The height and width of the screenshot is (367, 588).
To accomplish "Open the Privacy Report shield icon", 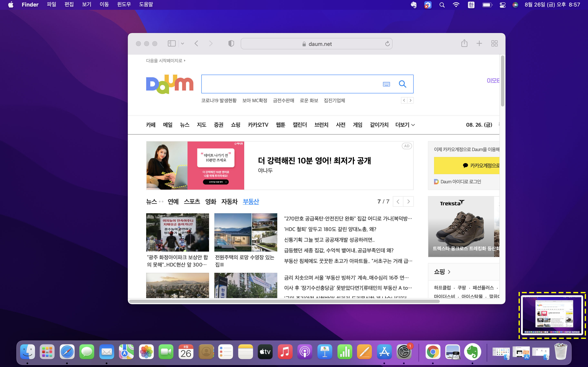I will click(231, 43).
